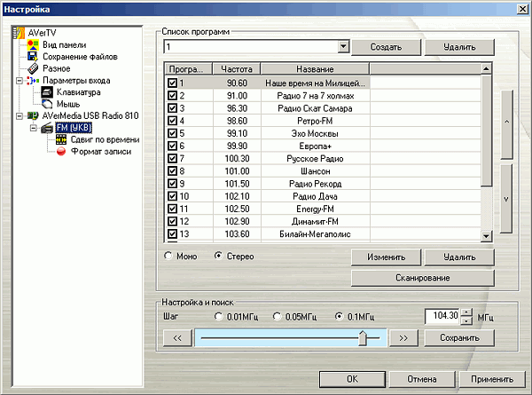Screen dimensions: 532x395
Task: Start Сканирование of stations
Action: [x=423, y=278]
